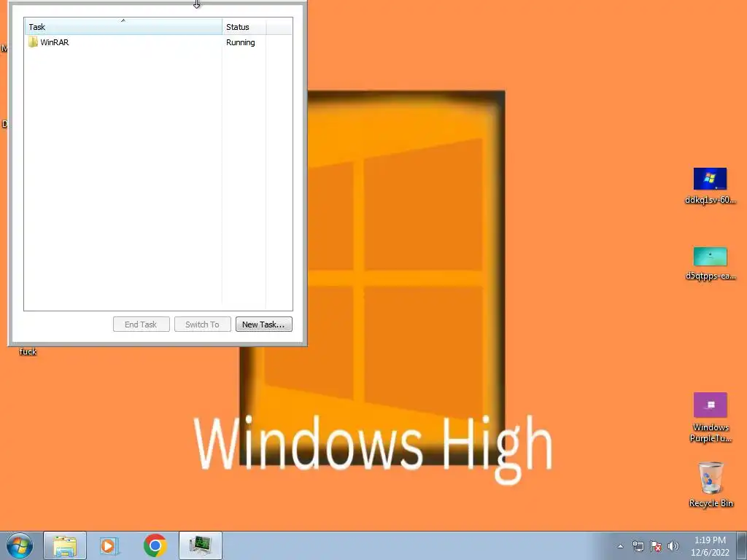747x560 pixels.
Task: Select Windows PurpleTu desktop icon
Action: pyautogui.click(x=710, y=418)
